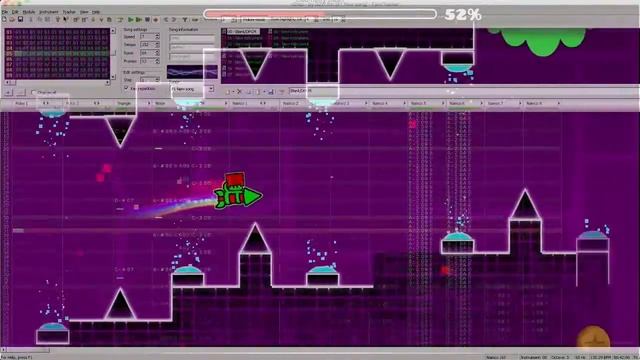This screenshot has height=360, width=640.
Task: Expand effect columns on Triangle channel
Action: coord(149,104)
